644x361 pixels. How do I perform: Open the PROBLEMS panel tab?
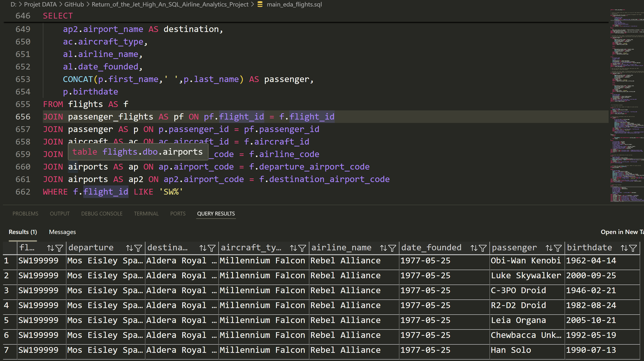(x=25, y=214)
